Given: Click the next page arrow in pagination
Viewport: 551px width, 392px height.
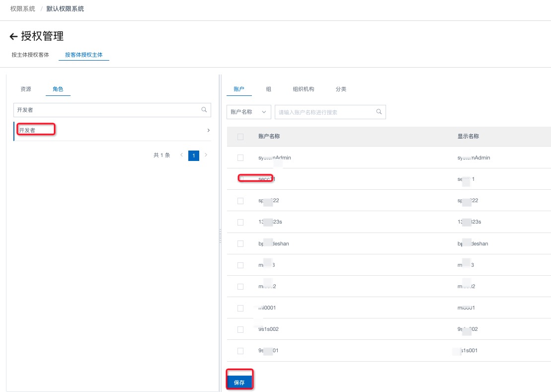Looking at the screenshot, I should click(x=206, y=155).
